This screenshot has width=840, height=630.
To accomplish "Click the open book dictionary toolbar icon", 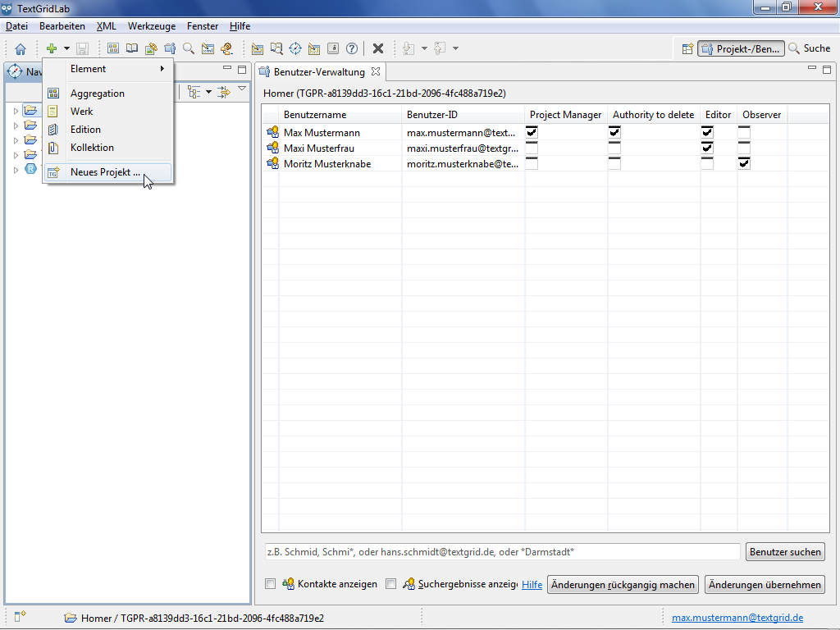I will [132, 49].
